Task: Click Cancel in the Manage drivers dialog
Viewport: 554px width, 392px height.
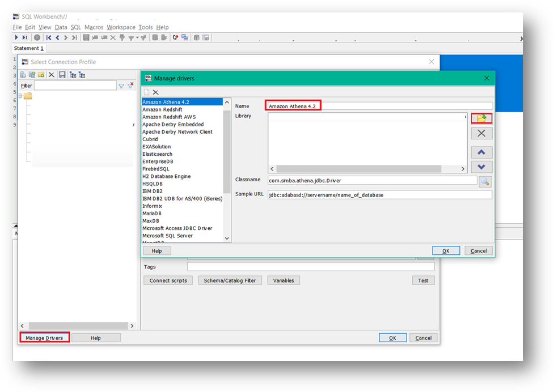Action: point(479,250)
